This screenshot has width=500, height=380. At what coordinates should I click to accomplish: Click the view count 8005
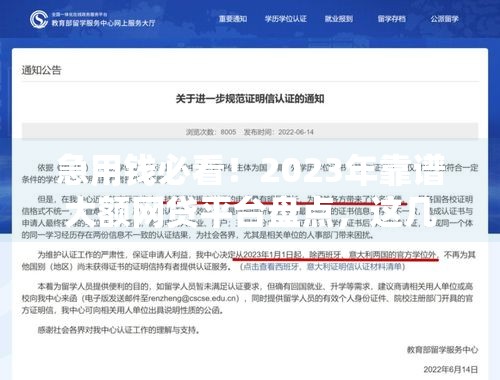(x=228, y=132)
